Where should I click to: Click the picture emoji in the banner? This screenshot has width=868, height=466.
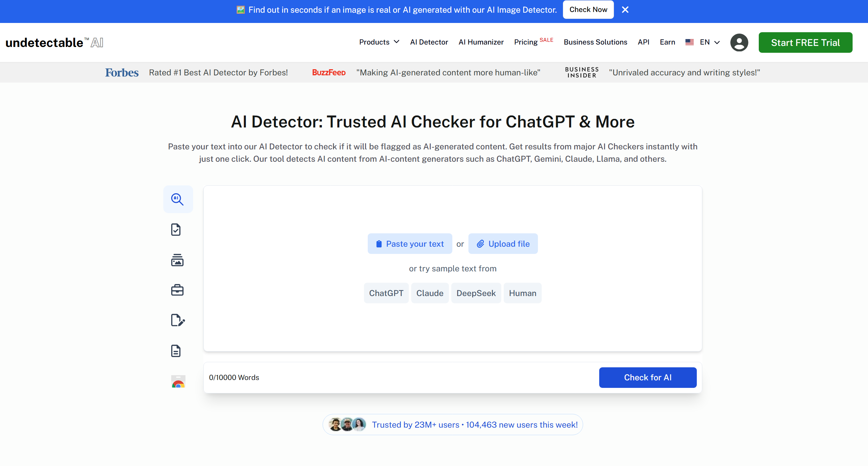(x=241, y=10)
